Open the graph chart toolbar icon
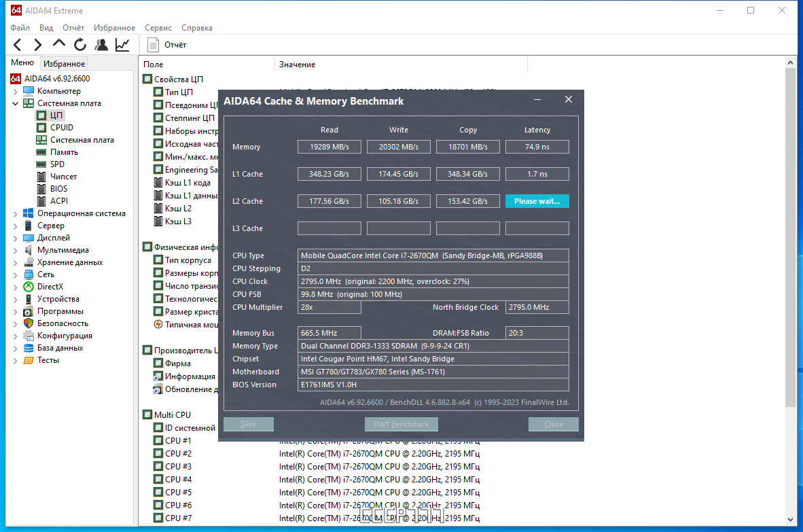The width and height of the screenshot is (803, 532). coord(122,45)
